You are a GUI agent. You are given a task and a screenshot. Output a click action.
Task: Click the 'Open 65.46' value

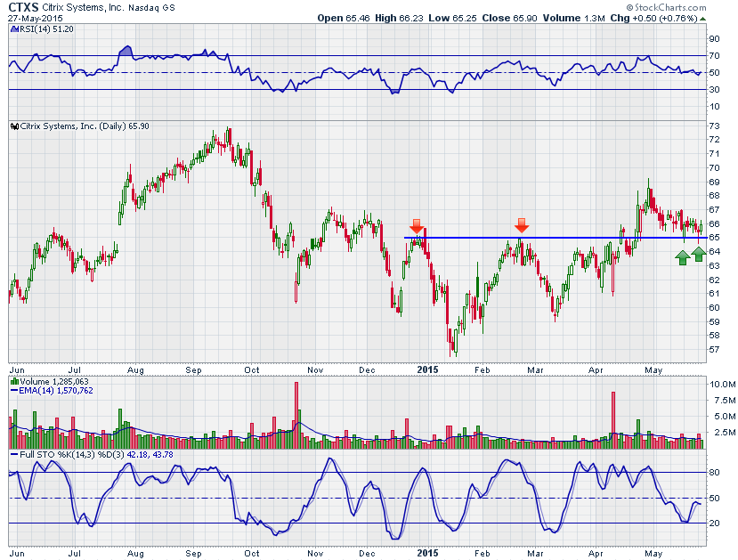coord(344,19)
